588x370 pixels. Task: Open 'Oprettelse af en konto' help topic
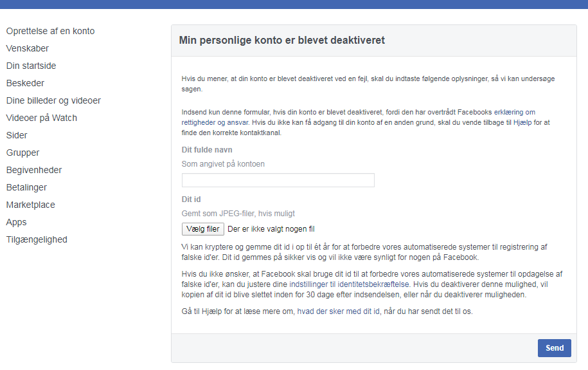coord(50,31)
